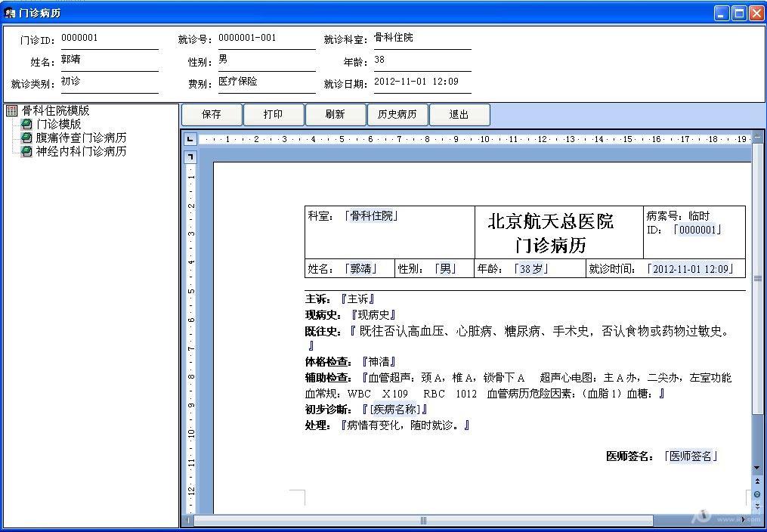Screen dimensions: 767x532
Task: Open 神经内科门诊病历 template
Action: [81, 152]
